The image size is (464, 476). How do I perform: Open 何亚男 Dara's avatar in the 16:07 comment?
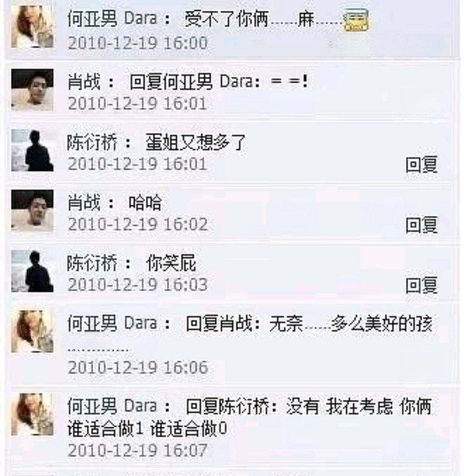tap(32, 414)
